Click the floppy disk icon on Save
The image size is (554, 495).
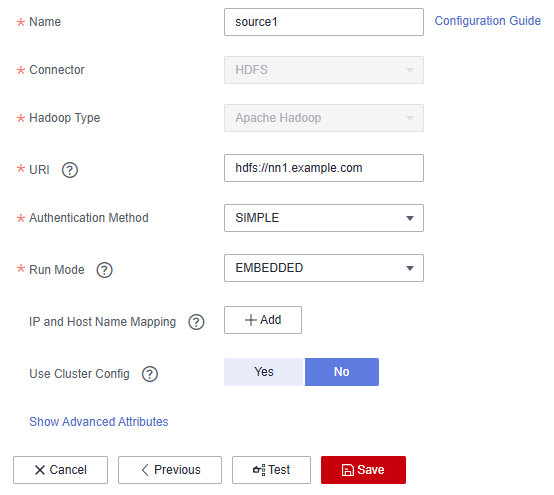point(348,470)
